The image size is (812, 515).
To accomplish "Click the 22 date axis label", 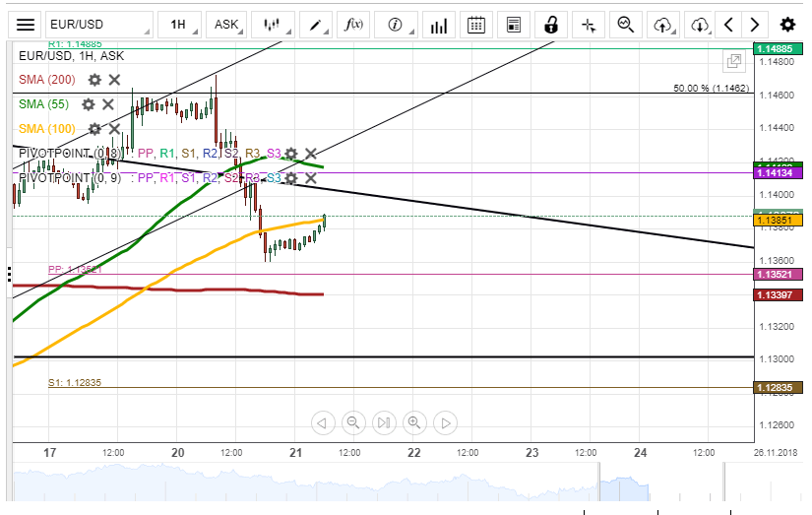I will [x=413, y=453].
